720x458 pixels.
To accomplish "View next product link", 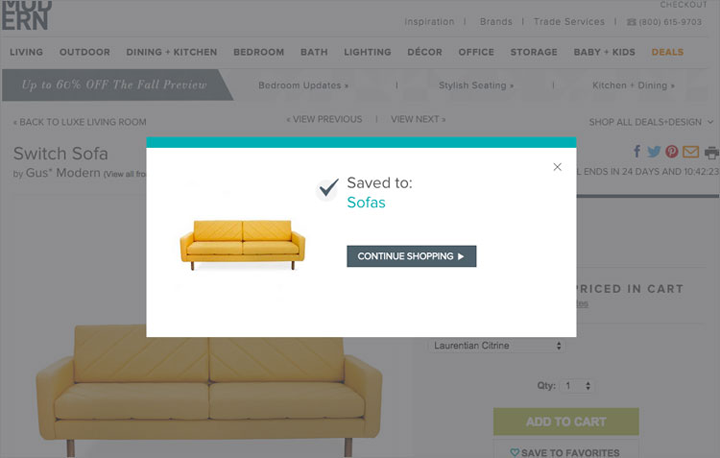I will click(418, 119).
